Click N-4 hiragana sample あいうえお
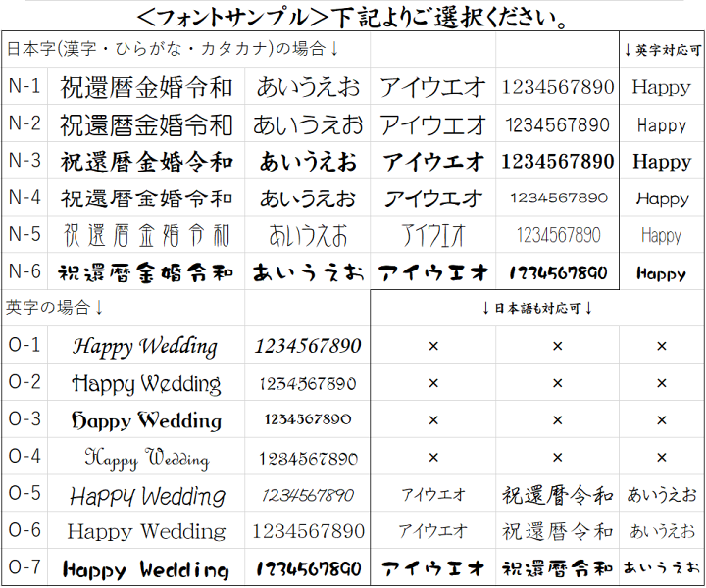This screenshot has width=706, height=588. point(308,198)
